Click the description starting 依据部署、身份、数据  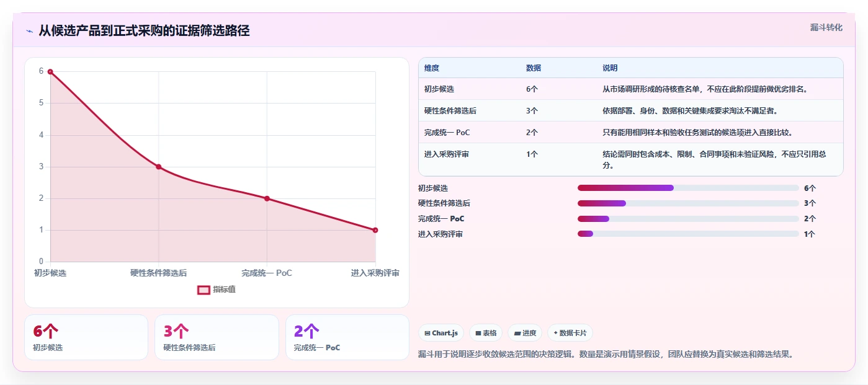pyautogui.click(x=690, y=111)
